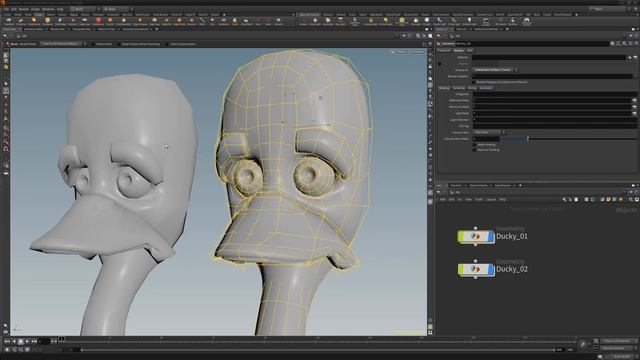The height and width of the screenshot is (360, 640).
Task: Click the Camera tool on the Lights shelf
Action: (304, 21)
